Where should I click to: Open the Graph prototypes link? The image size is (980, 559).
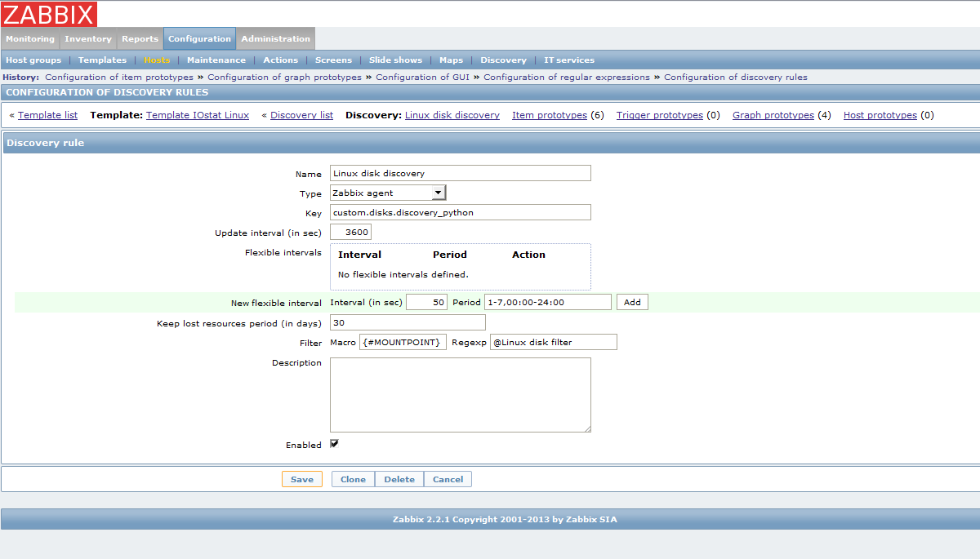coord(773,115)
